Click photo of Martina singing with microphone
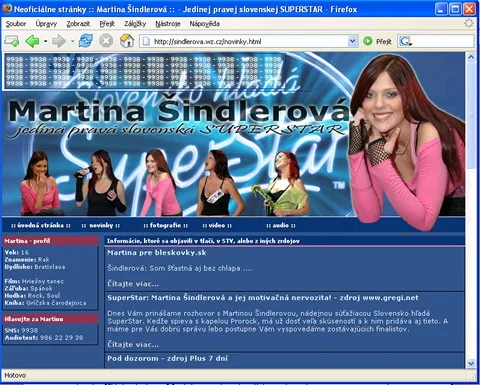 tap(100, 183)
